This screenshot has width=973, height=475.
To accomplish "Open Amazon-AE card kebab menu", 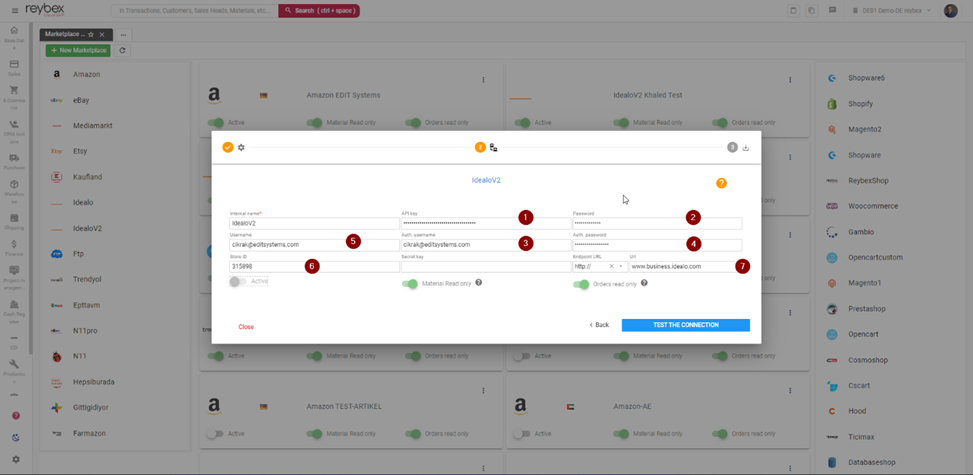I will (790, 391).
